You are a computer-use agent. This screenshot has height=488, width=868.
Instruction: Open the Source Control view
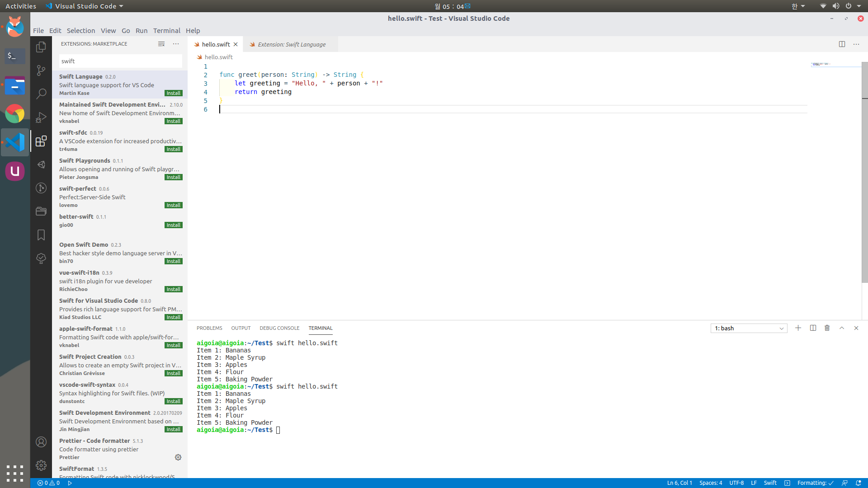(41, 70)
